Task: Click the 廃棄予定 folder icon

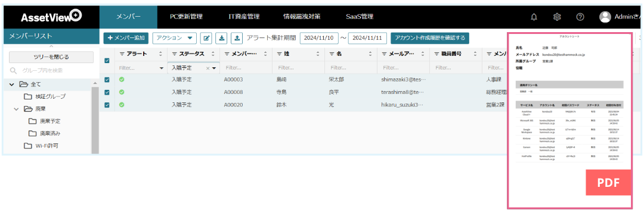Action: (x=32, y=121)
